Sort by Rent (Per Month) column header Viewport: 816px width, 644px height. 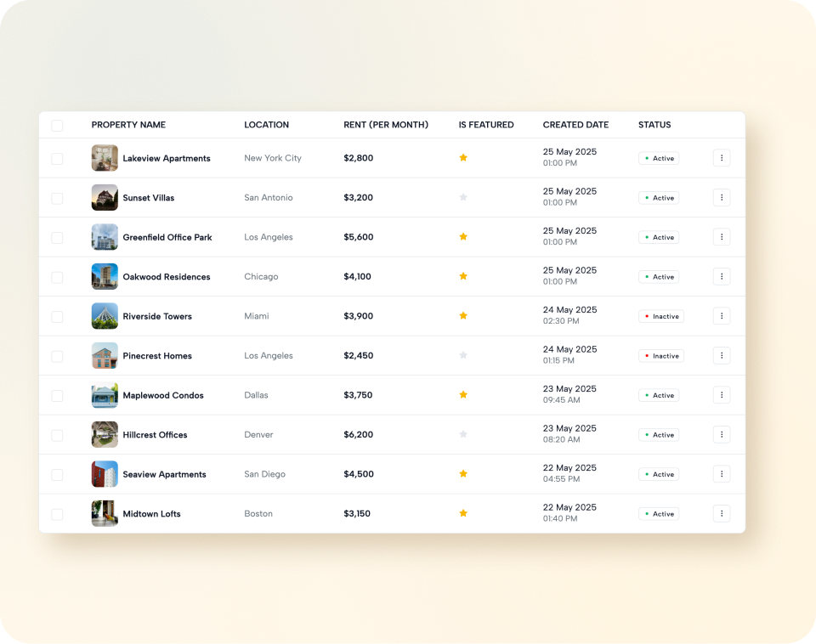(x=386, y=125)
